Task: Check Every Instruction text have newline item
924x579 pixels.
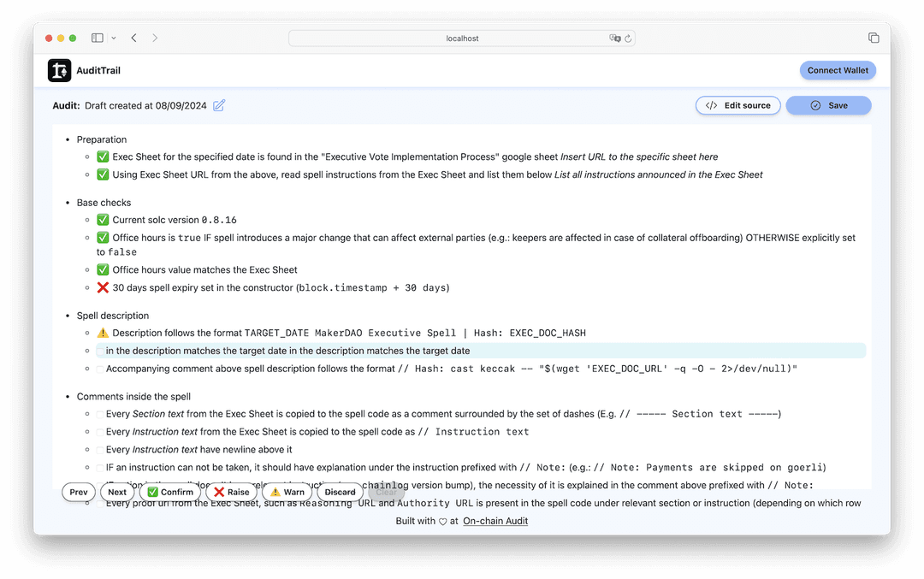Action: (100, 450)
